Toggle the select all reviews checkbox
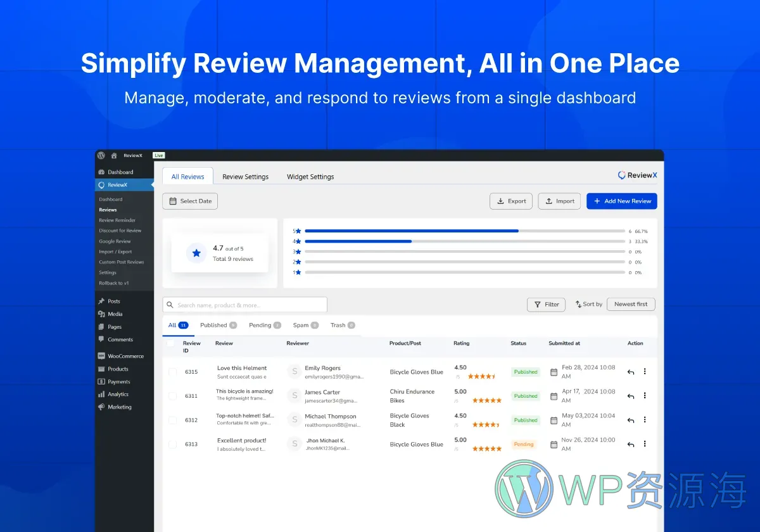 (170, 344)
